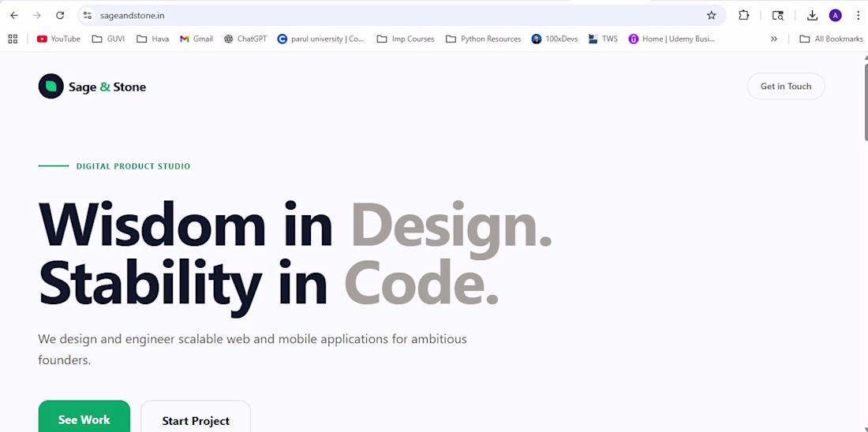
Task: Open site information icon in address bar
Action: 88,16
